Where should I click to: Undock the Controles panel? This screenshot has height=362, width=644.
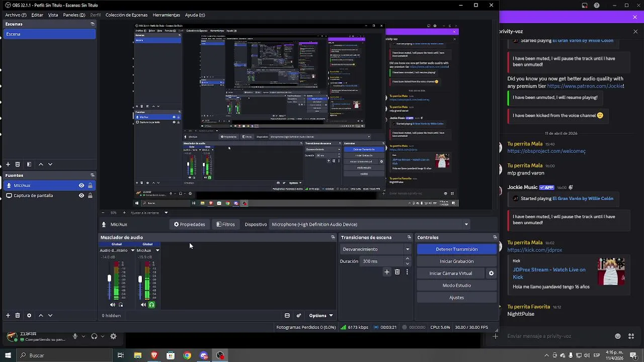pyautogui.click(x=495, y=237)
